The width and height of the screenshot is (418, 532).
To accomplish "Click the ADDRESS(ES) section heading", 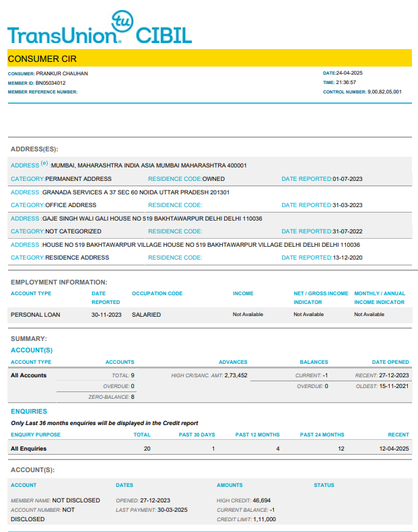I will 34,149.
